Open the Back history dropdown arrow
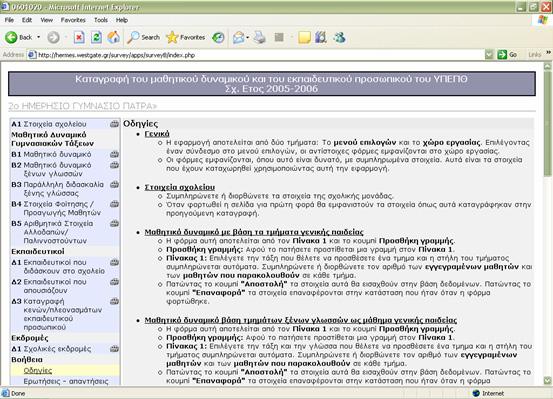 point(38,37)
